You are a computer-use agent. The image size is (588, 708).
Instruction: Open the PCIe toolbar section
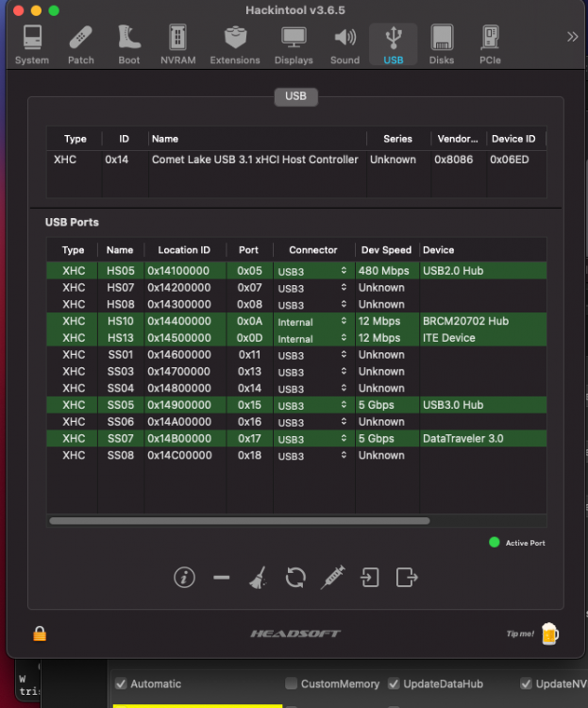point(490,45)
